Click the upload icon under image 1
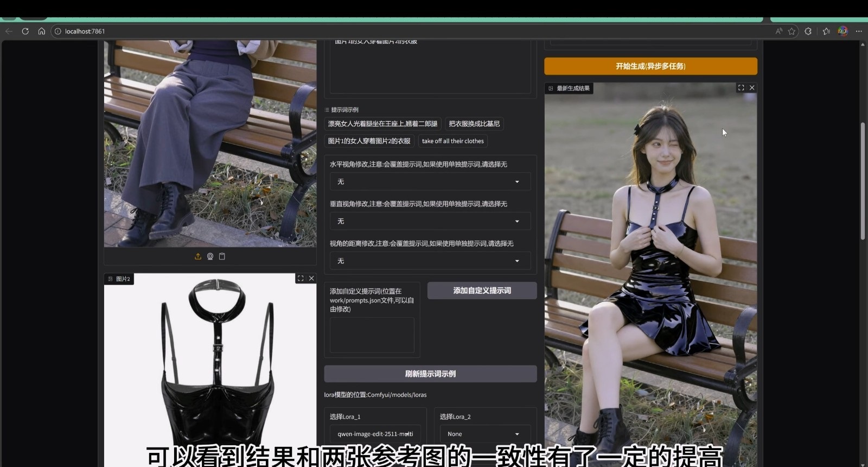This screenshot has height=467, width=868. pos(198,256)
